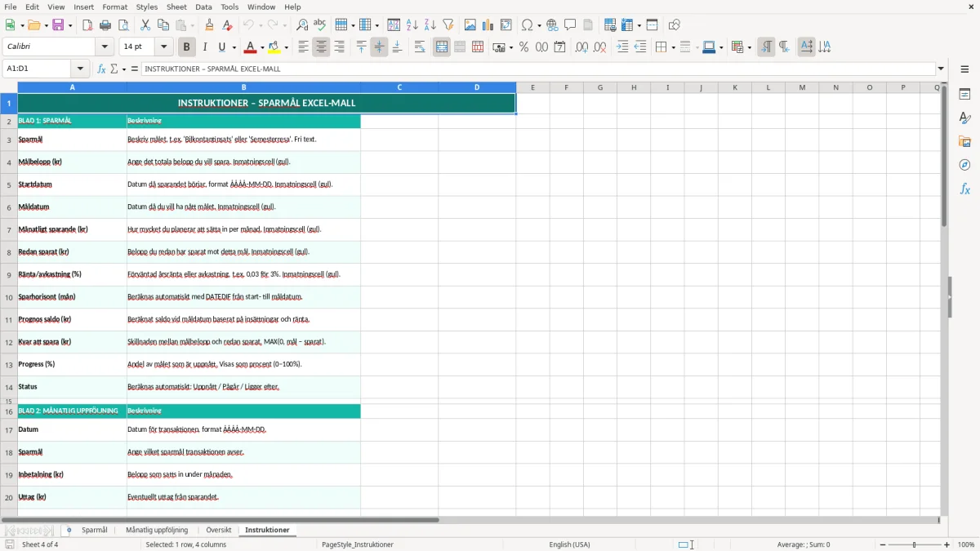Screen dimensions: 980x551
Task: Click the Sort Ascending icon
Action: click(412, 25)
